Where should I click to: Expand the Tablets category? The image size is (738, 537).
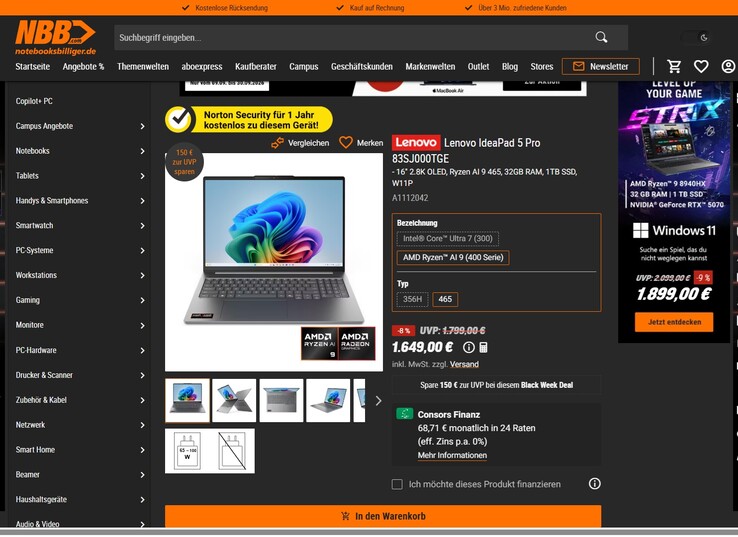coord(142,176)
